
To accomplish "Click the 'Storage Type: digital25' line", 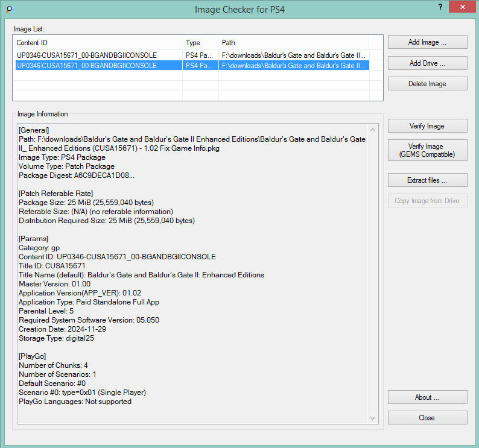I will (x=57, y=338).
